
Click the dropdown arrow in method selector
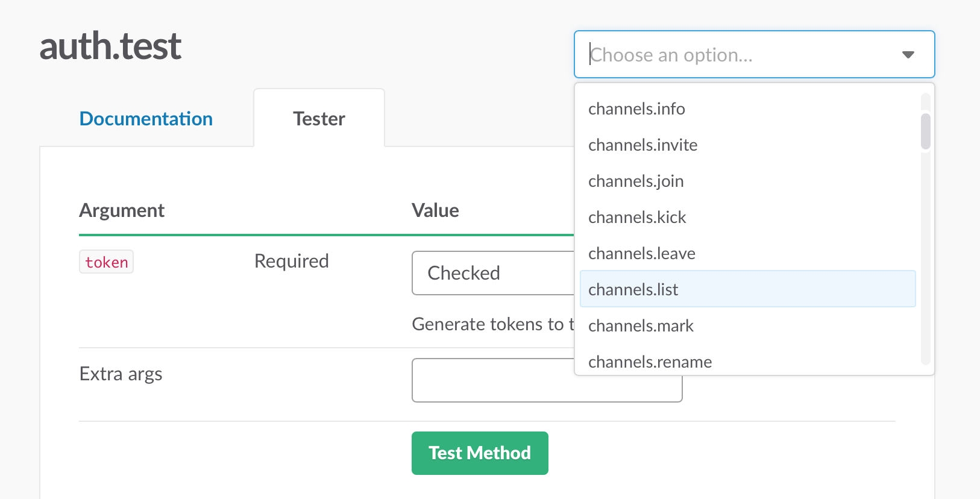pos(908,55)
